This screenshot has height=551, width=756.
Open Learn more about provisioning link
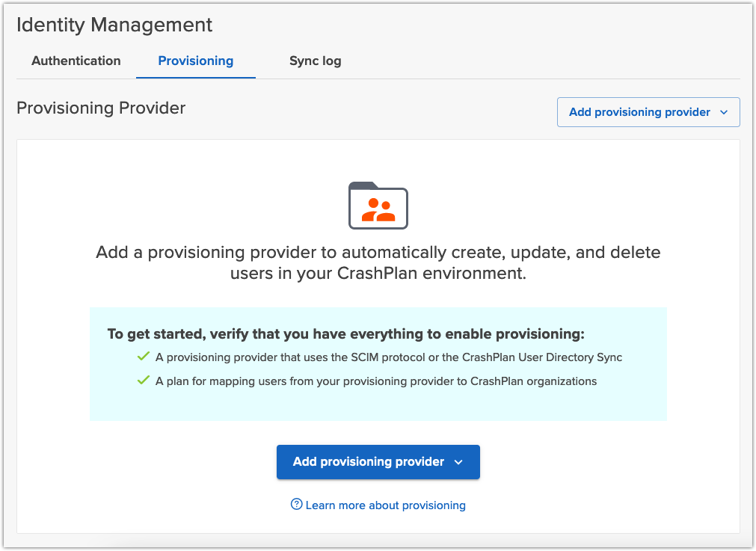click(385, 505)
